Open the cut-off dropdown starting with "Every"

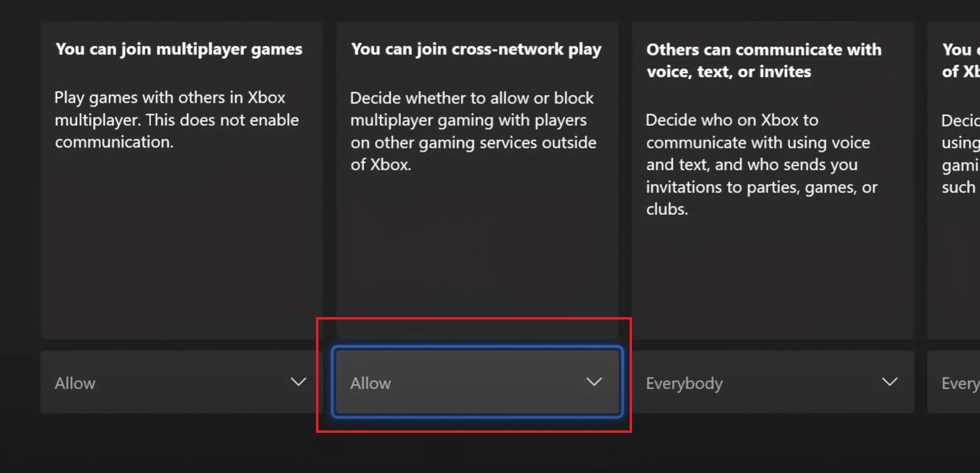(954, 382)
